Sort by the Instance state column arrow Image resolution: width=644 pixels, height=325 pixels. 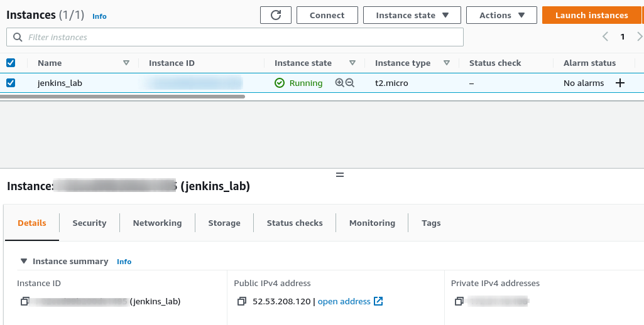click(x=352, y=63)
